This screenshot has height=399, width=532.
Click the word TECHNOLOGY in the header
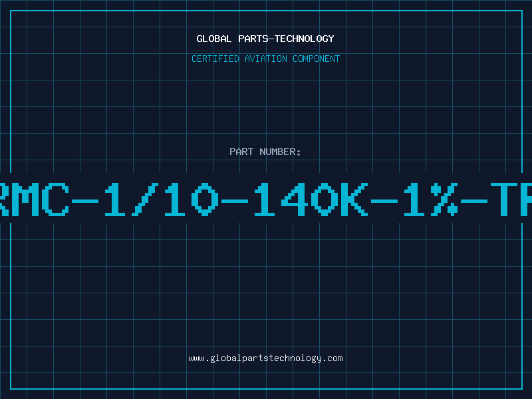point(305,39)
